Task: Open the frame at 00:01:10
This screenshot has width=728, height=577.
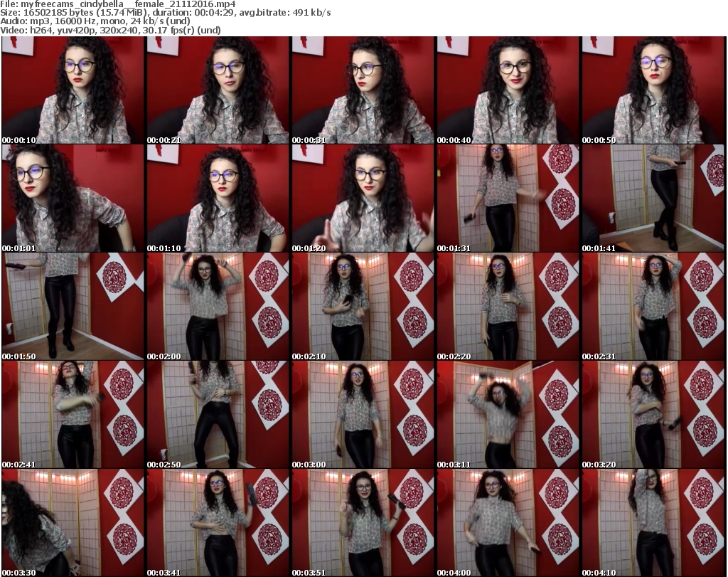Action: pos(218,198)
